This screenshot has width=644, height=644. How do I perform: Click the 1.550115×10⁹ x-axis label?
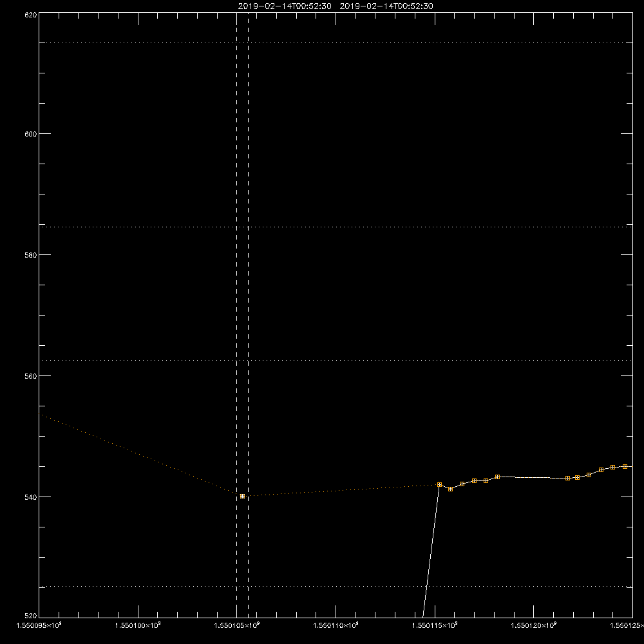(x=435, y=625)
